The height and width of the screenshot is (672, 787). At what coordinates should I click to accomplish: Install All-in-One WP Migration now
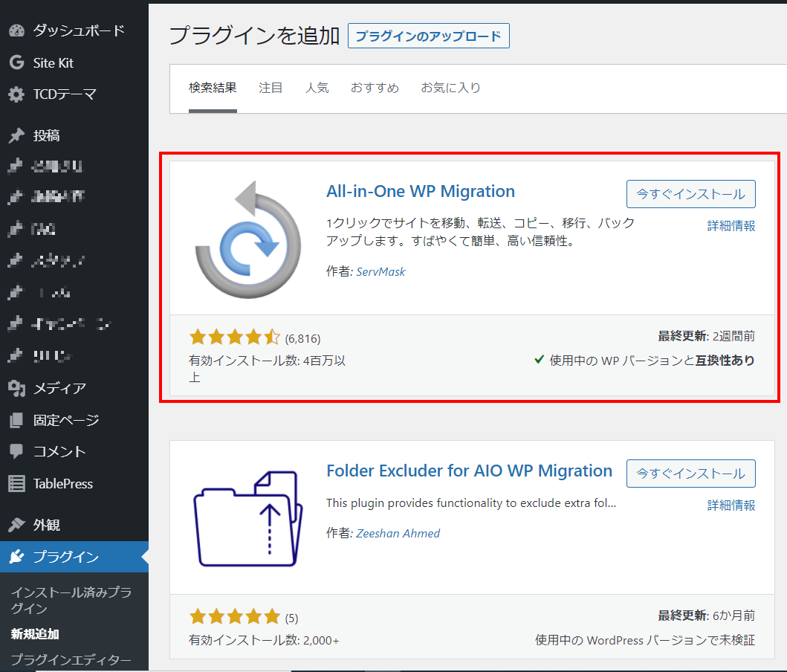(690, 194)
